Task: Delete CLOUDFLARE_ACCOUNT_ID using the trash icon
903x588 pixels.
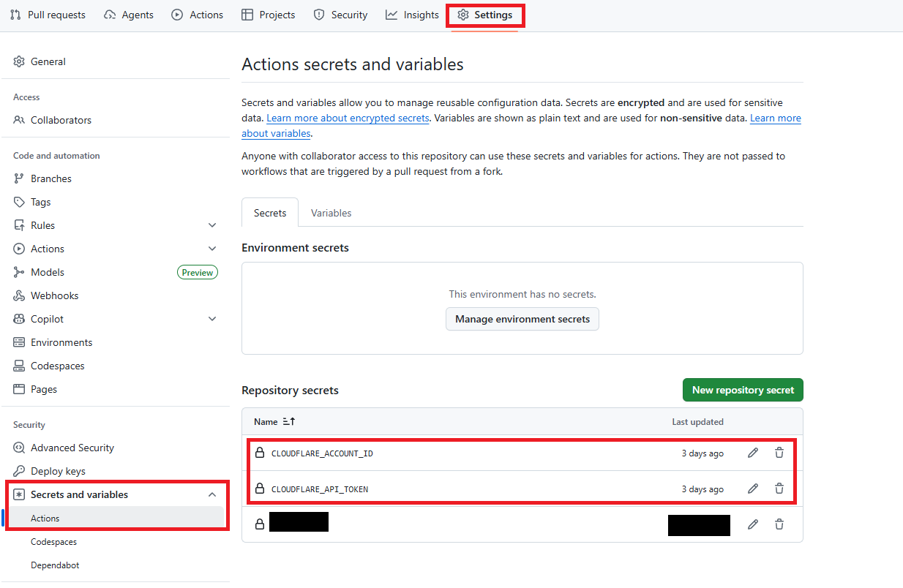Action: [779, 453]
